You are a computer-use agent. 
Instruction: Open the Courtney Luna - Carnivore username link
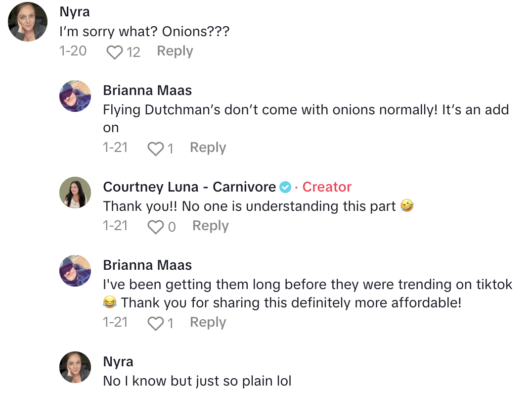[x=189, y=187]
